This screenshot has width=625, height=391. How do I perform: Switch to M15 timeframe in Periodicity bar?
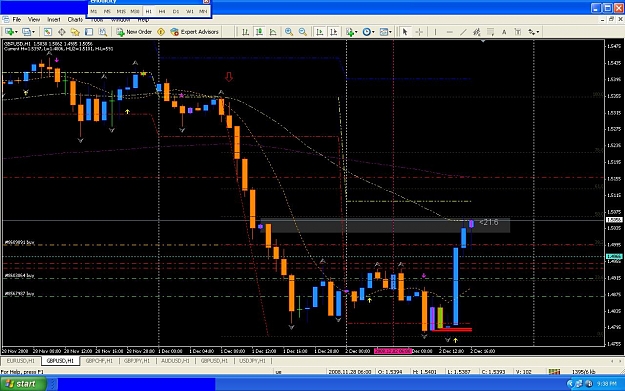[x=121, y=12]
